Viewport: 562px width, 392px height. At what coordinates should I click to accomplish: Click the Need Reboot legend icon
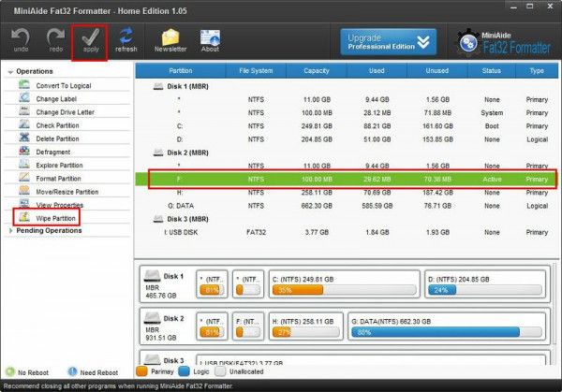72,372
